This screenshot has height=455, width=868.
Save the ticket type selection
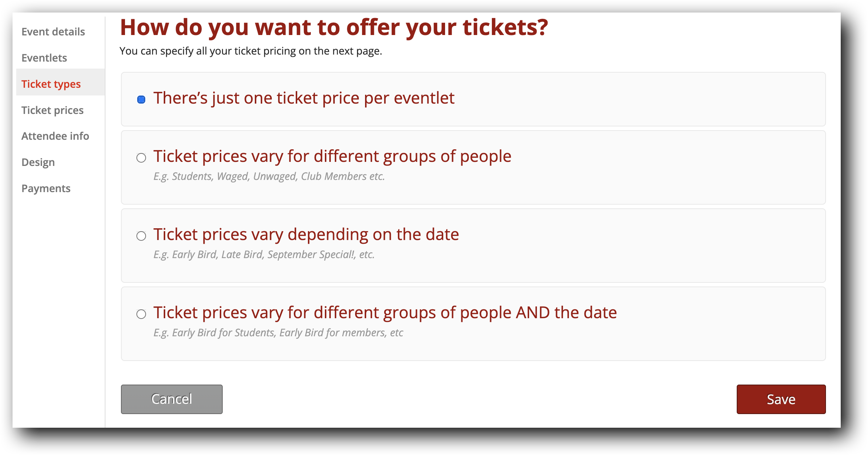pos(781,399)
